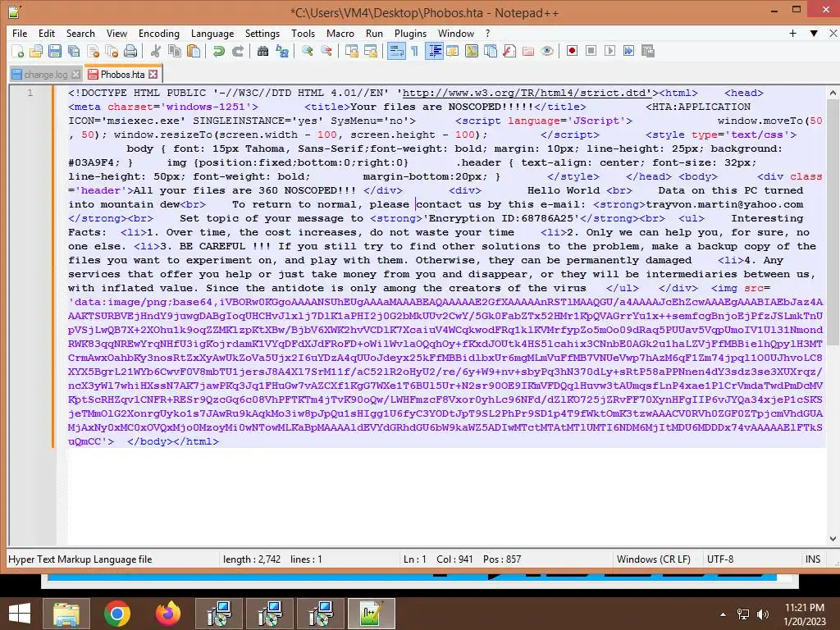Click line number 1 in margin
The height and width of the screenshot is (630, 840).
point(30,93)
